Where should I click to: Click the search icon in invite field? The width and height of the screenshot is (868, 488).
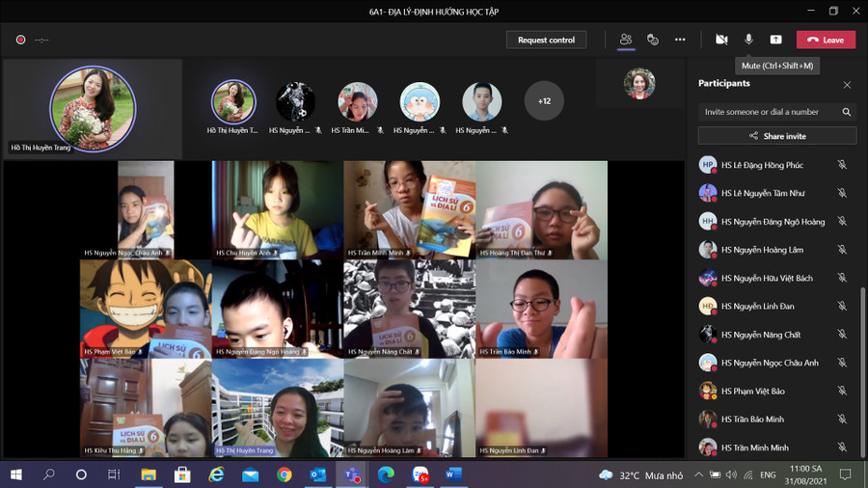(847, 112)
